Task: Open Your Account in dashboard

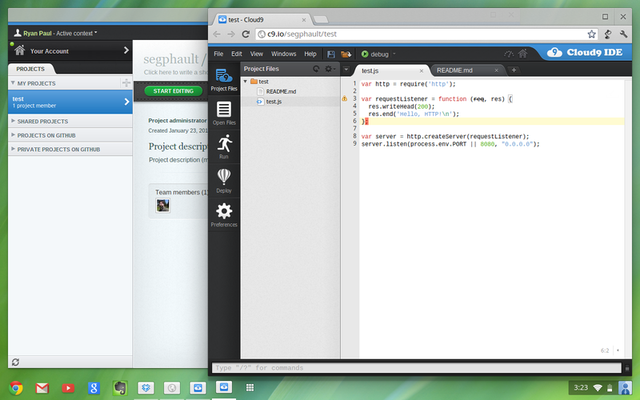Action: coord(70,51)
